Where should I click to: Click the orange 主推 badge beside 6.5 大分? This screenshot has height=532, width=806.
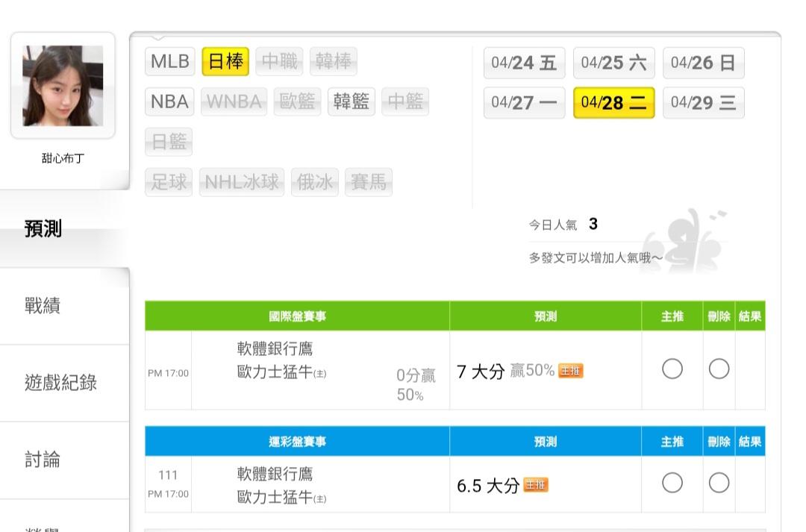pos(536,486)
